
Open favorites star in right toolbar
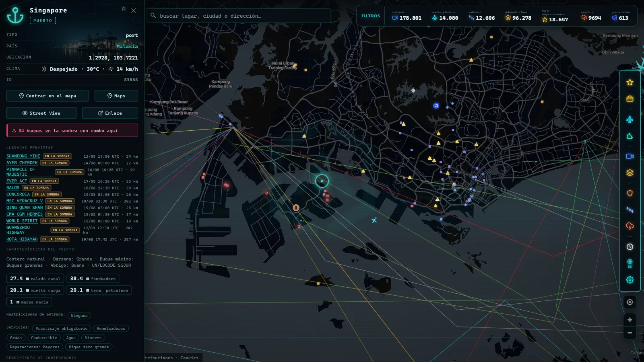[630, 82]
